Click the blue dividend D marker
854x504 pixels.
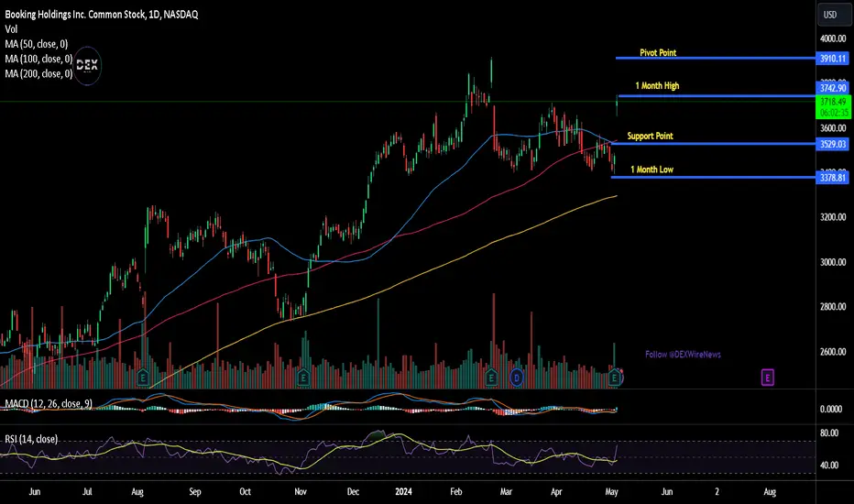[x=516, y=377]
